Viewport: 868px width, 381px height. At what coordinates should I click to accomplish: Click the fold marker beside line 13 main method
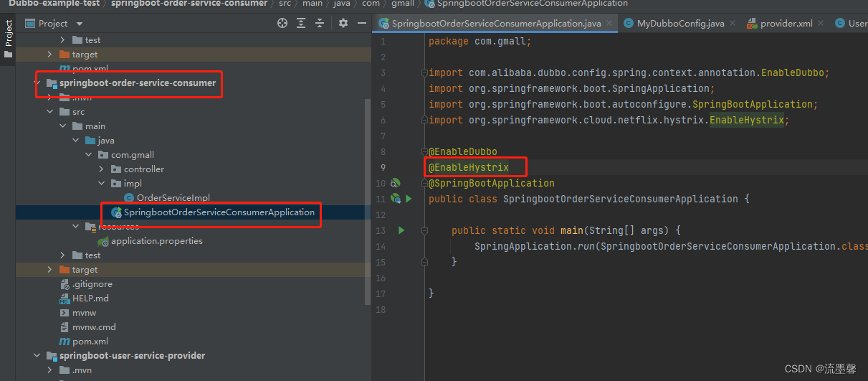click(x=425, y=230)
